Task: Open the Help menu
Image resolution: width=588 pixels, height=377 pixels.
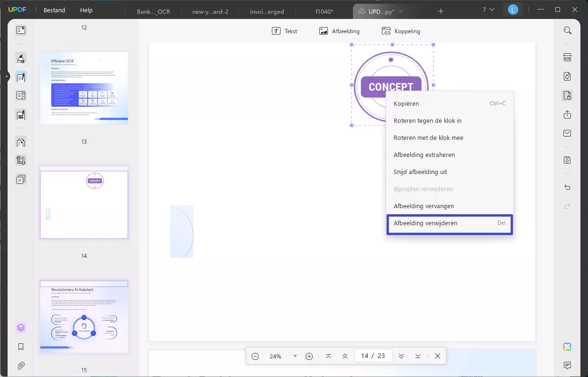Action: [87, 10]
